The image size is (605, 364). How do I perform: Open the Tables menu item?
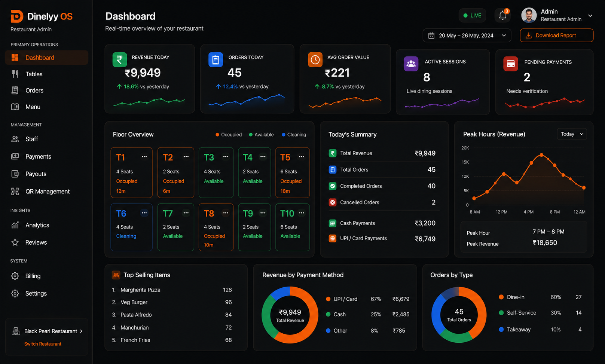coord(47,74)
